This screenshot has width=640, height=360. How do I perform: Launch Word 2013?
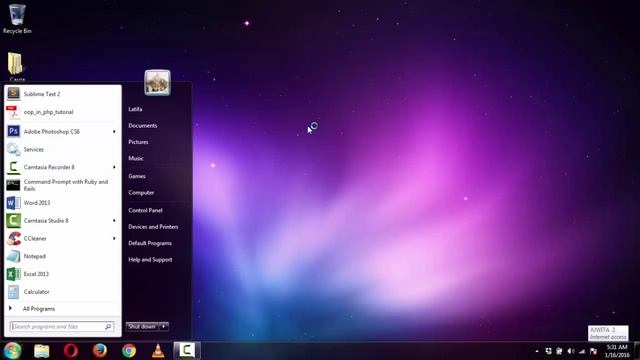point(62,203)
